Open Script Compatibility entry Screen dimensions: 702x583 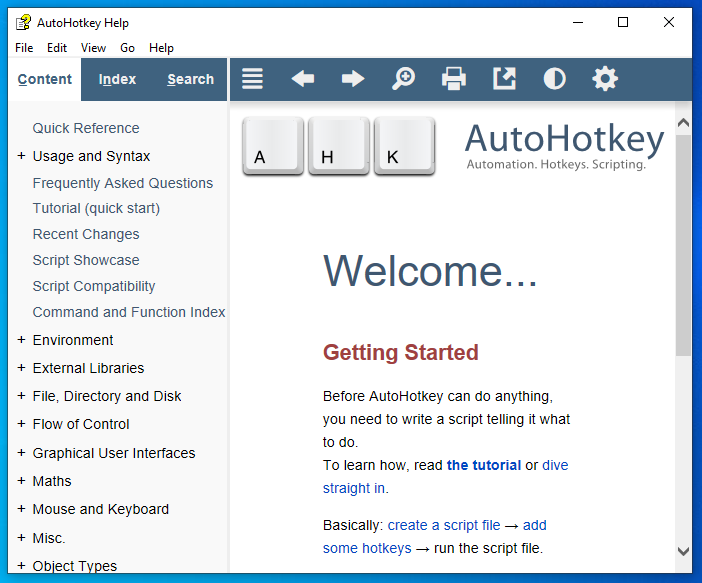point(94,286)
